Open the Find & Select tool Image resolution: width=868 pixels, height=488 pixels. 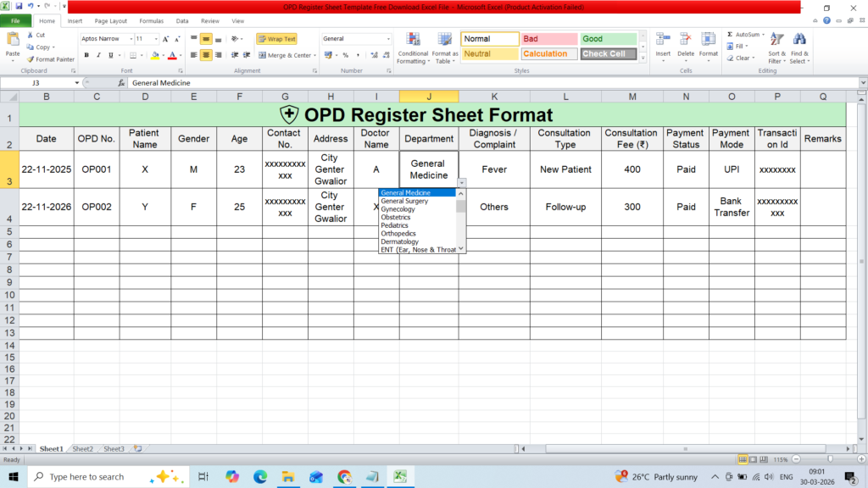tap(798, 48)
